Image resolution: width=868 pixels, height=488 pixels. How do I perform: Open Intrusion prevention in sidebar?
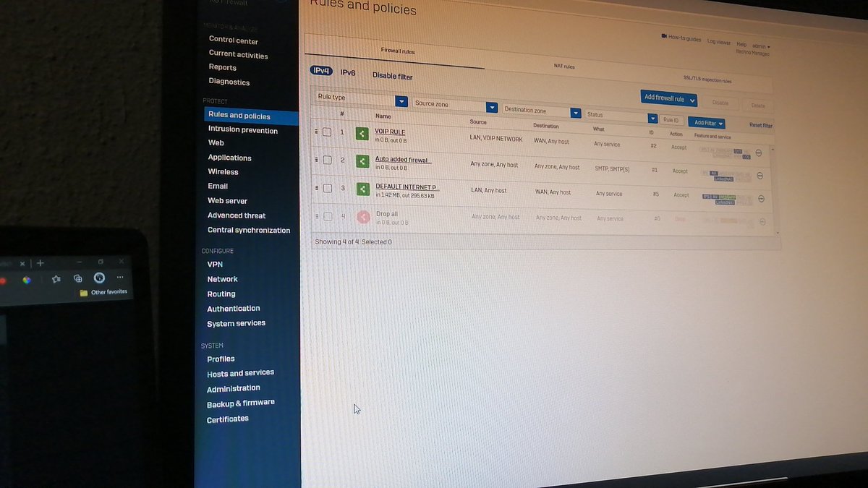pyautogui.click(x=242, y=130)
